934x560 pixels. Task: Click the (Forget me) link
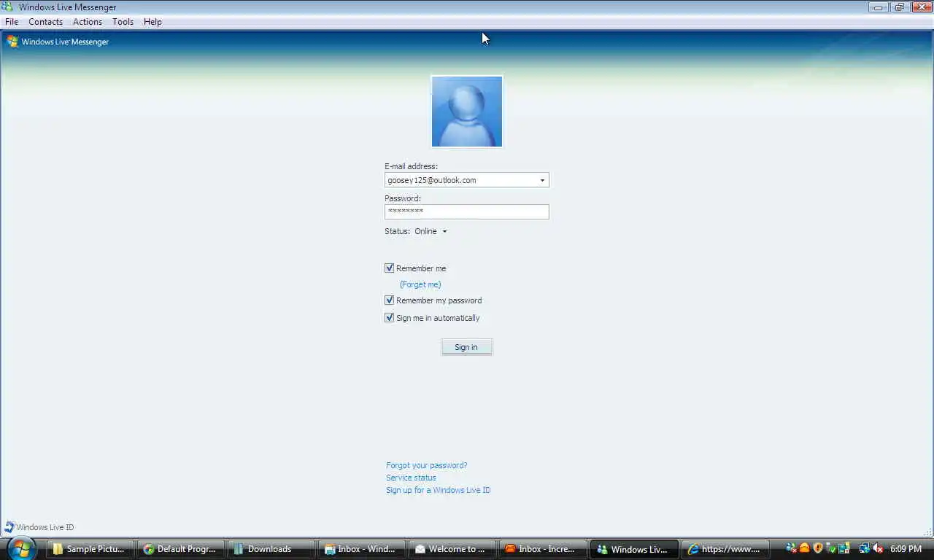(420, 284)
